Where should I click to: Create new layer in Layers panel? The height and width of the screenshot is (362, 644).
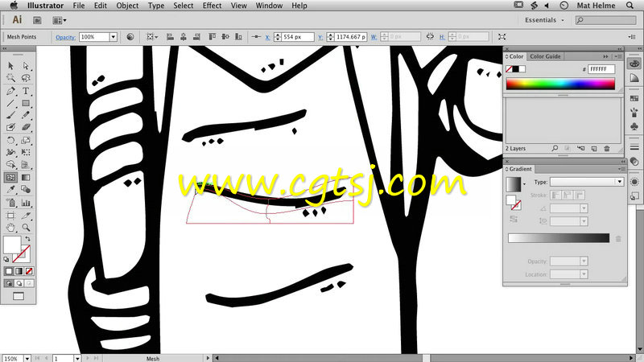click(x=594, y=149)
